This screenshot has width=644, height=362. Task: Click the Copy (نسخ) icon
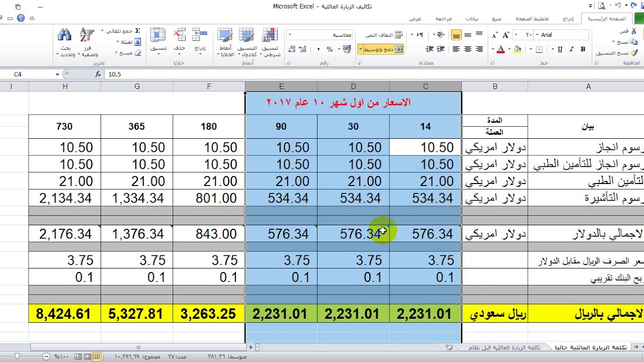(635, 42)
